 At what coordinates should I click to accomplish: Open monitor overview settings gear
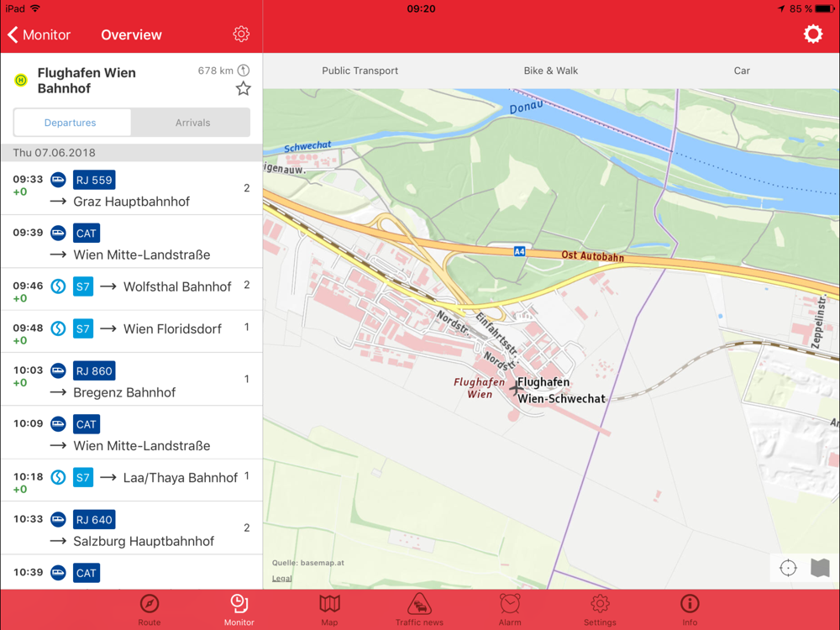(x=241, y=34)
